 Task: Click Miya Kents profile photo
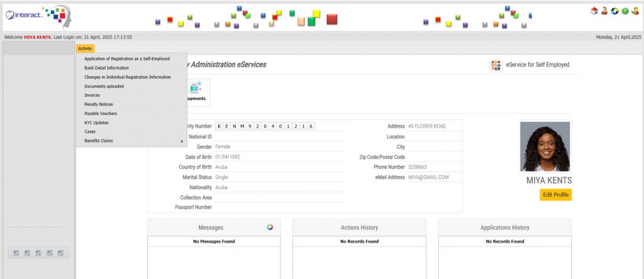coord(545,146)
